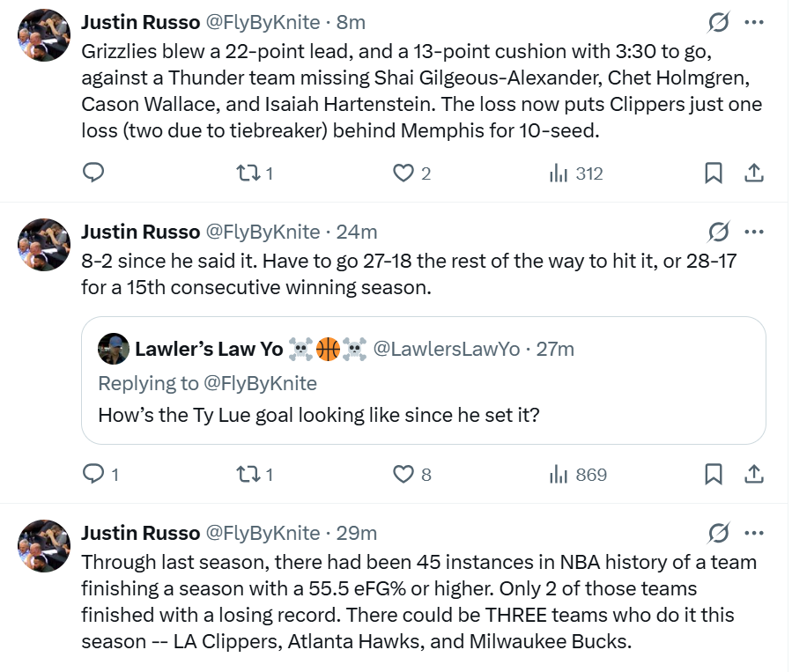
Task: Bookmark the 8-2 record tweet
Action: click(x=714, y=474)
